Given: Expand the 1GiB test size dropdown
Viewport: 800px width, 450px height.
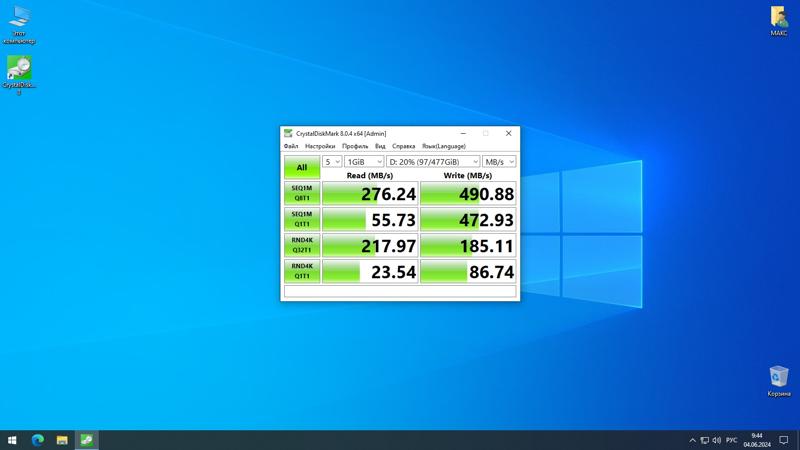Looking at the screenshot, I should 364,161.
